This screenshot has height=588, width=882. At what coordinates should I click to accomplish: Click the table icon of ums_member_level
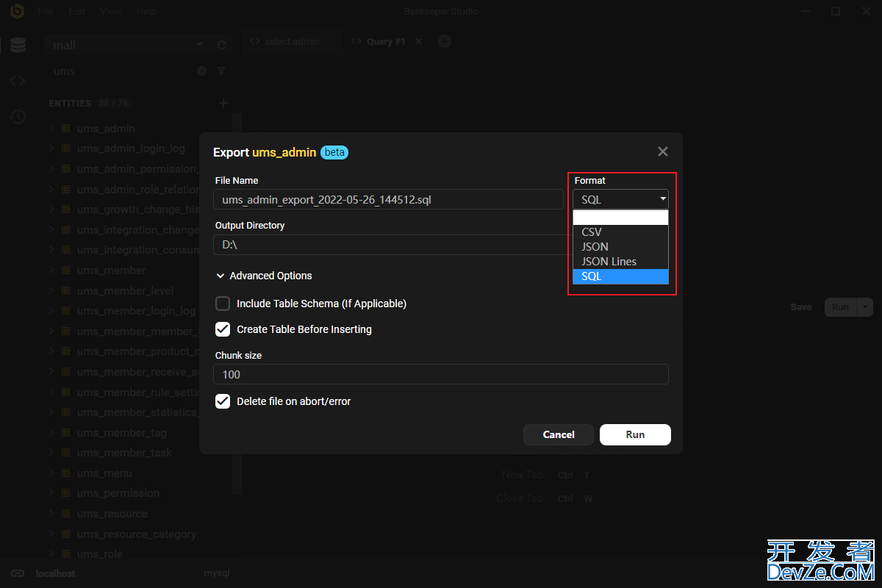pyautogui.click(x=66, y=291)
